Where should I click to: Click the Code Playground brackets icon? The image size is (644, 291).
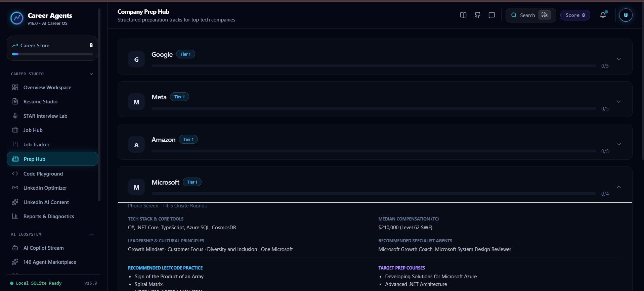[15, 174]
